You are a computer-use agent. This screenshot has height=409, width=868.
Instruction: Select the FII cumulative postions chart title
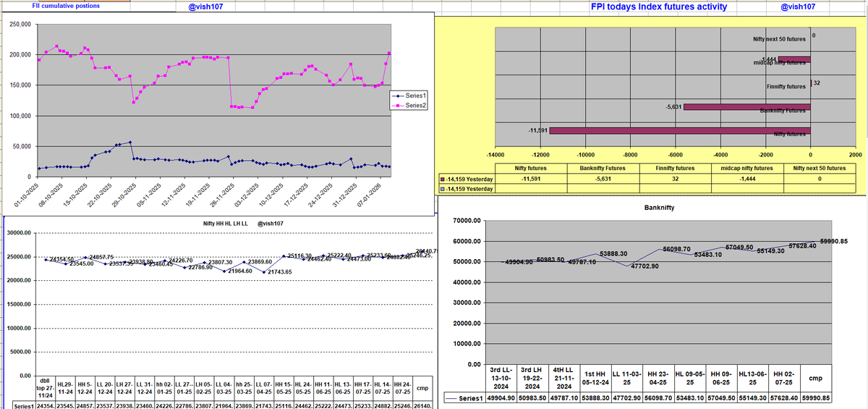click(x=67, y=6)
